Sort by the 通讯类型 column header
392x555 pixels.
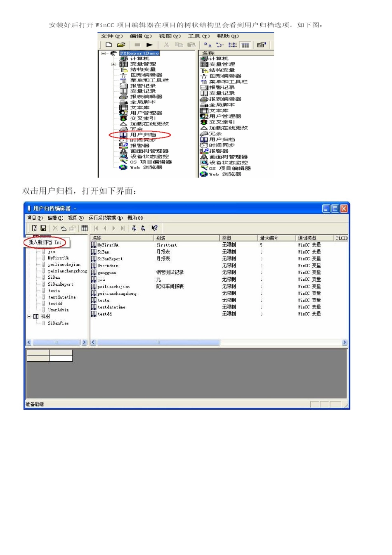315,238
